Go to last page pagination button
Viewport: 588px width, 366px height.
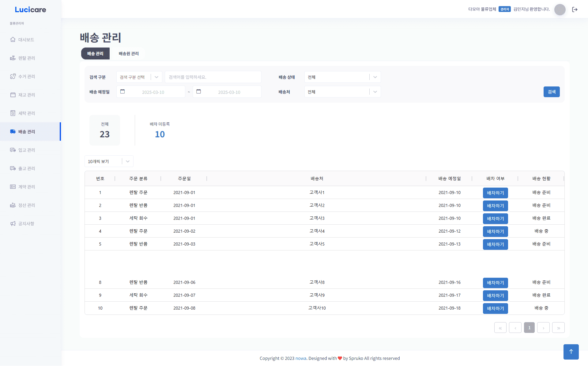[558, 328]
